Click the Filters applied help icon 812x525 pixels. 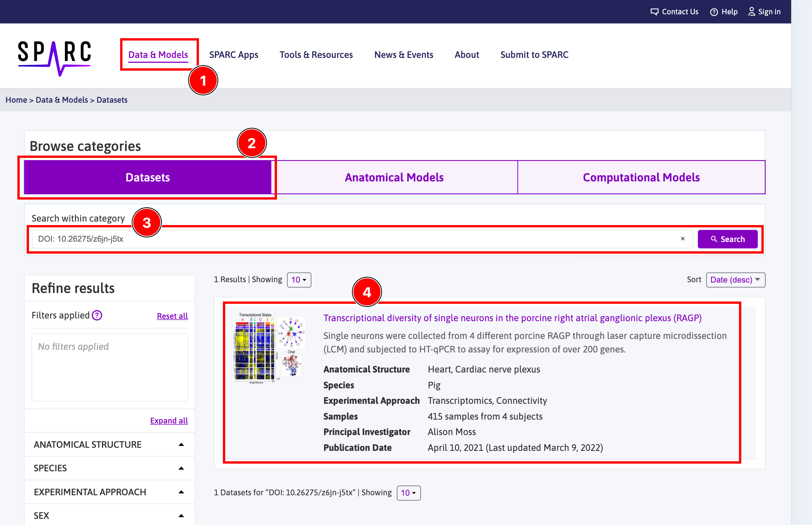click(97, 315)
